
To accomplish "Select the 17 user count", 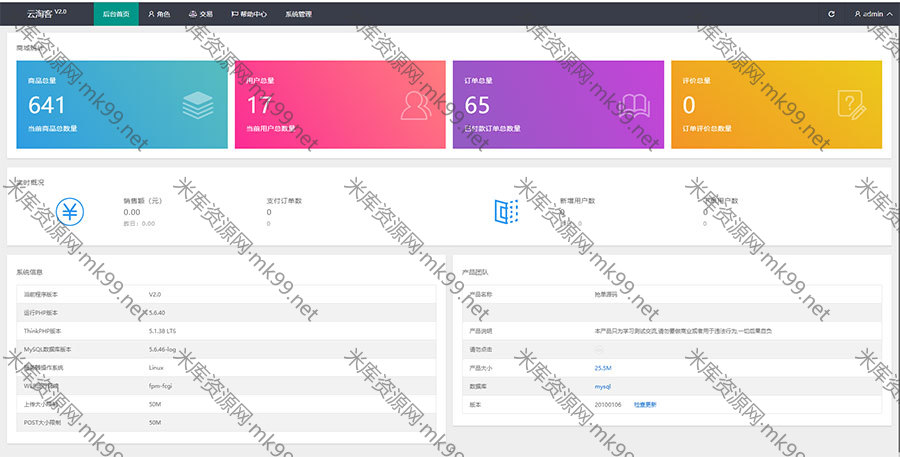I will point(259,105).
